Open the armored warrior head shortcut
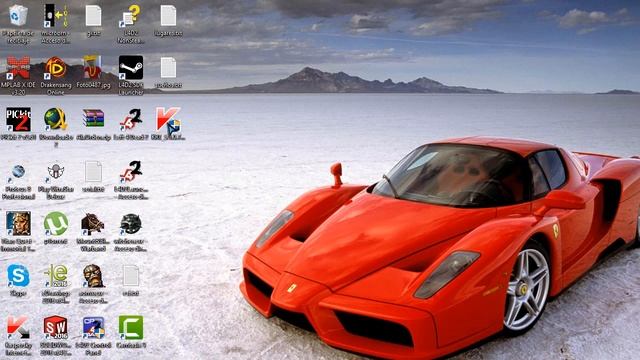The width and height of the screenshot is (640, 360). (x=93, y=276)
